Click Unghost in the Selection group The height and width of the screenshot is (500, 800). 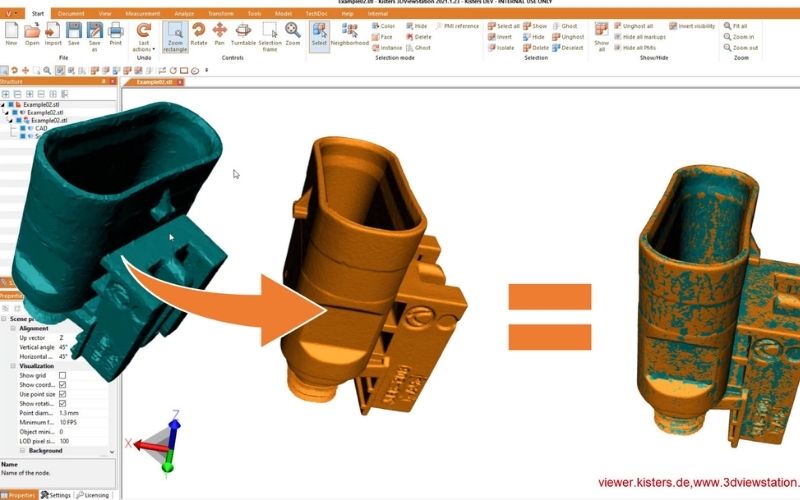coord(568,37)
